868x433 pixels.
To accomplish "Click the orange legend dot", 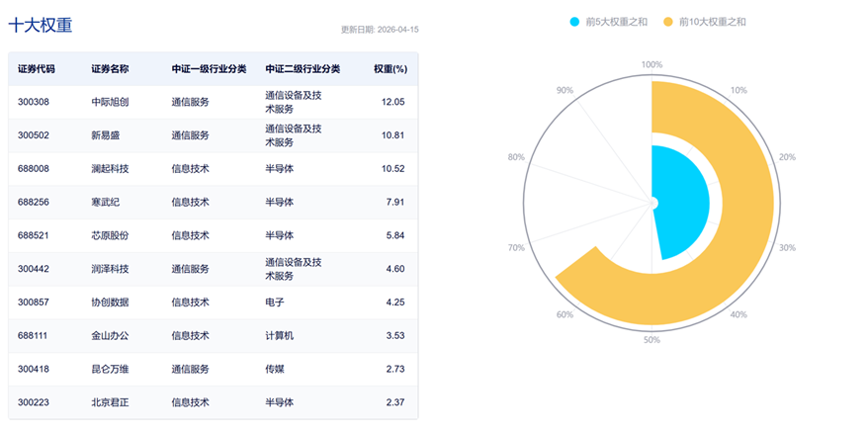I will click(x=667, y=21).
